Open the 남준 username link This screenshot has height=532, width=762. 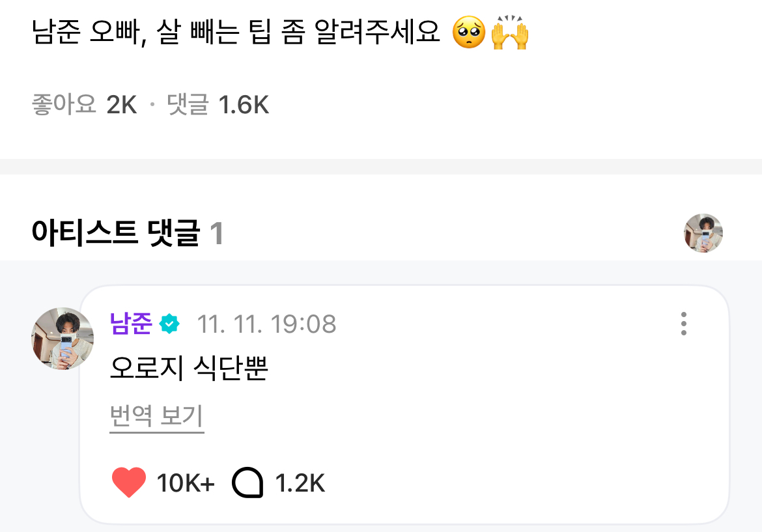pos(132,324)
